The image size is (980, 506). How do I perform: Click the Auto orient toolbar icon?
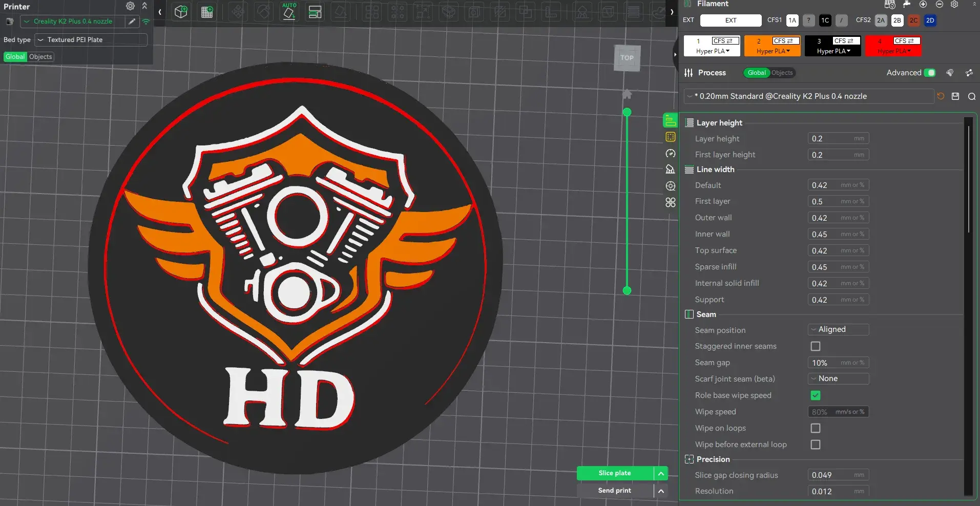tap(289, 12)
